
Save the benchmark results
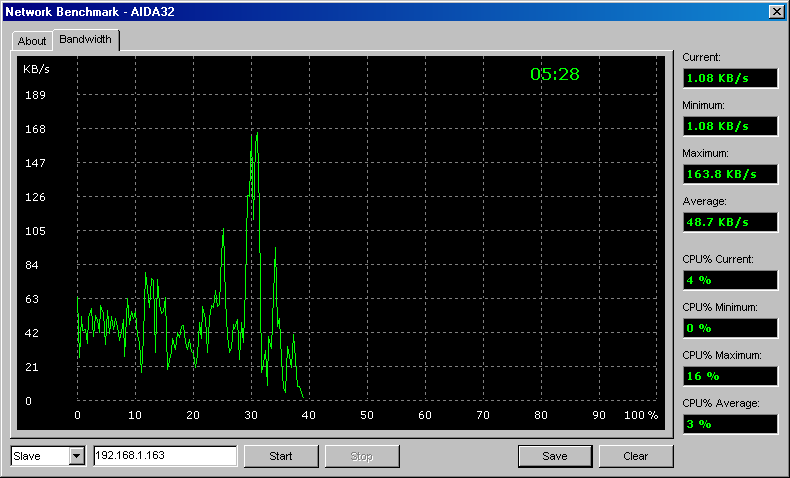point(555,456)
